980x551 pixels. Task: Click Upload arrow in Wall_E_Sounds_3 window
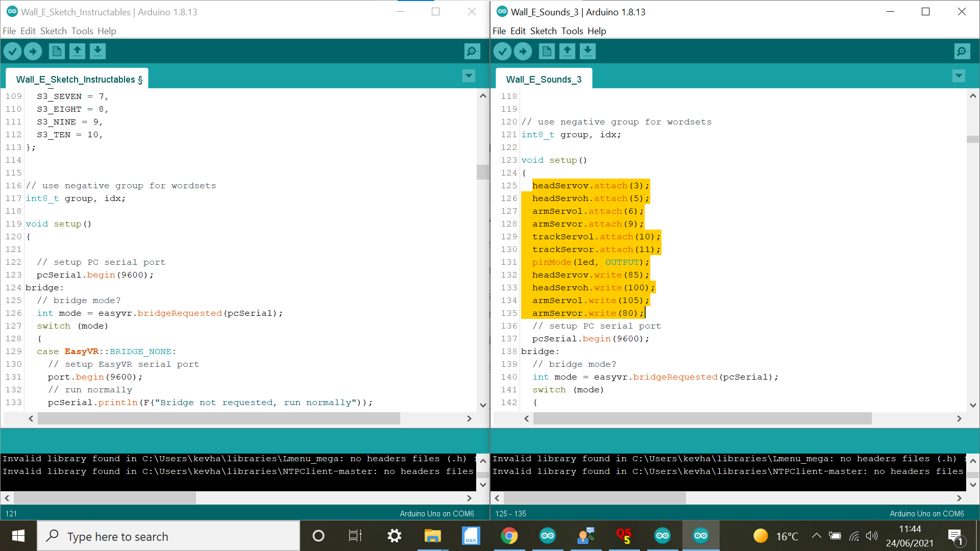click(523, 51)
